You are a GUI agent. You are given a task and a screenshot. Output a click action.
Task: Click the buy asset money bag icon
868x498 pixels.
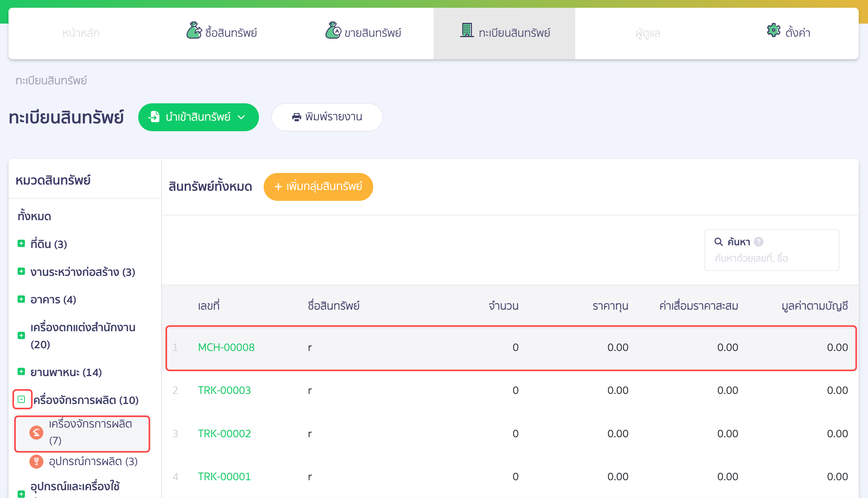point(194,31)
